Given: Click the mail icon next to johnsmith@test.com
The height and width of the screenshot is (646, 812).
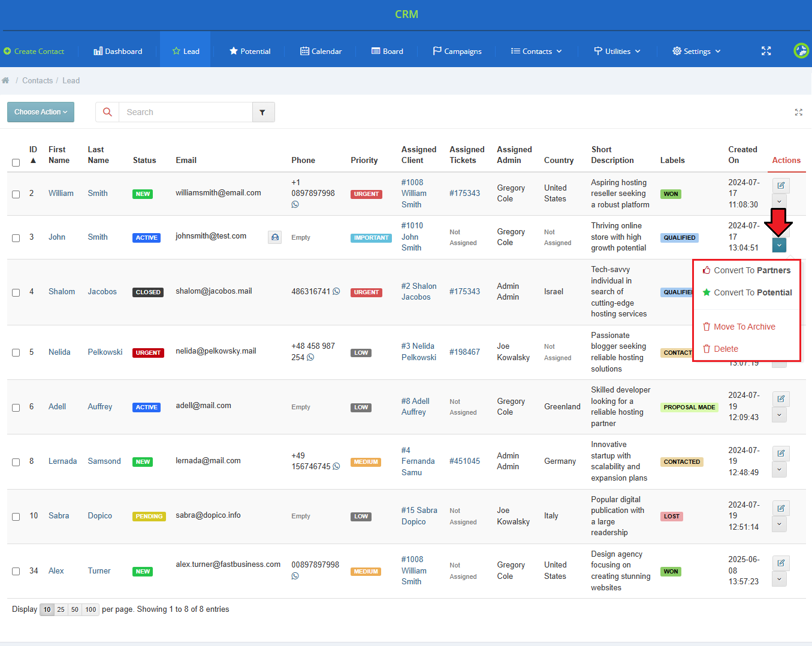Looking at the screenshot, I should tap(274, 237).
